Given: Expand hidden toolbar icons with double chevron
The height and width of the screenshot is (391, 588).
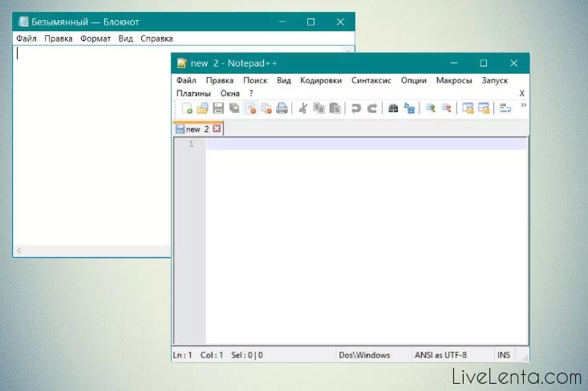Looking at the screenshot, I should (x=524, y=105).
